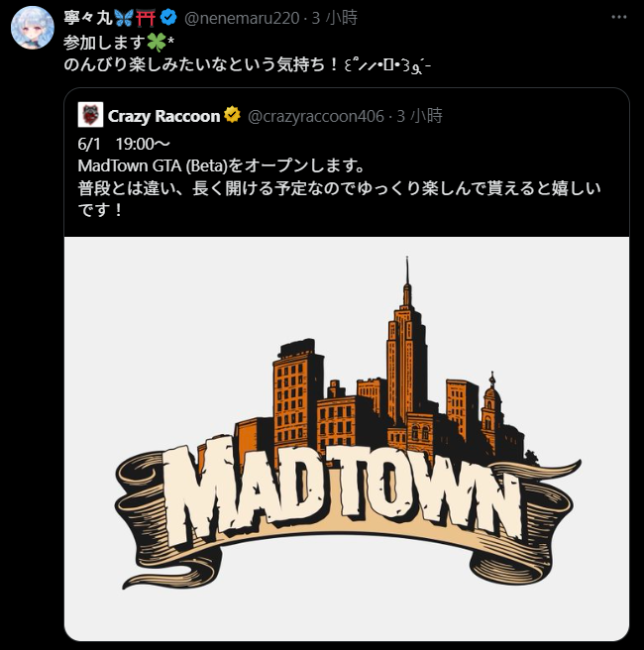644x650 pixels.
Task: Click the Crazy Raccoon avatar icon
Action: pos(90,115)
